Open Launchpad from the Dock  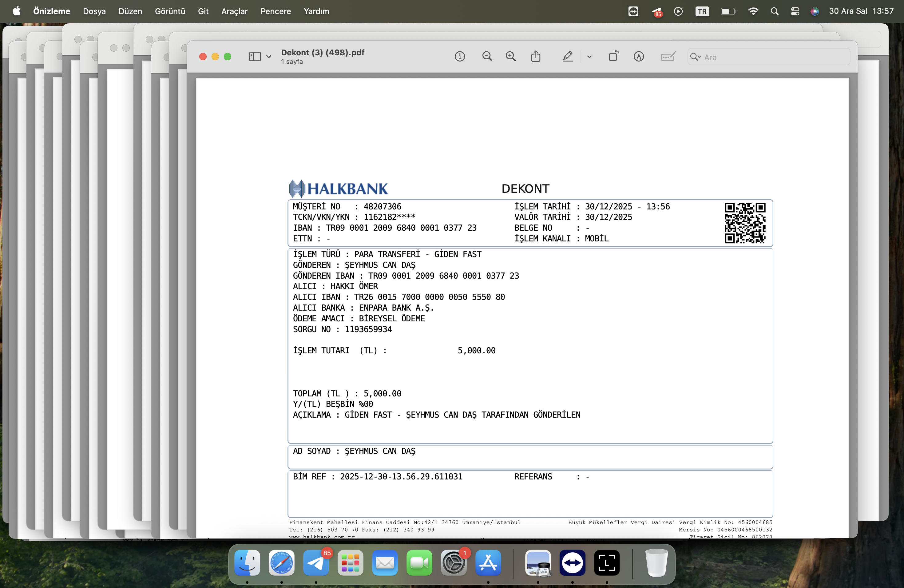pos(350,562)
